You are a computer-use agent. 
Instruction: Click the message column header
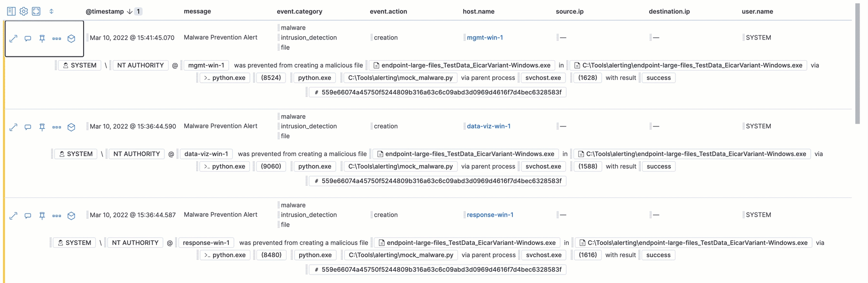pyautogui.click(x=197, y=11)
